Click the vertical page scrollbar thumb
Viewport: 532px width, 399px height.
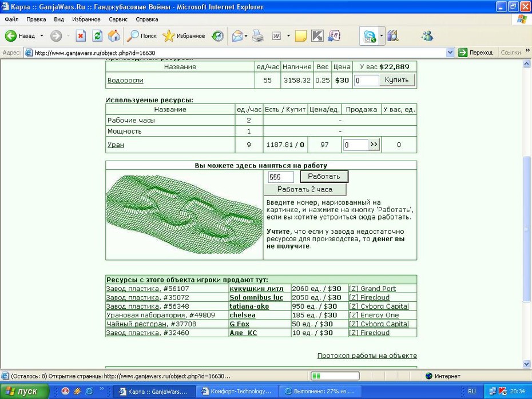coord(526,229)
